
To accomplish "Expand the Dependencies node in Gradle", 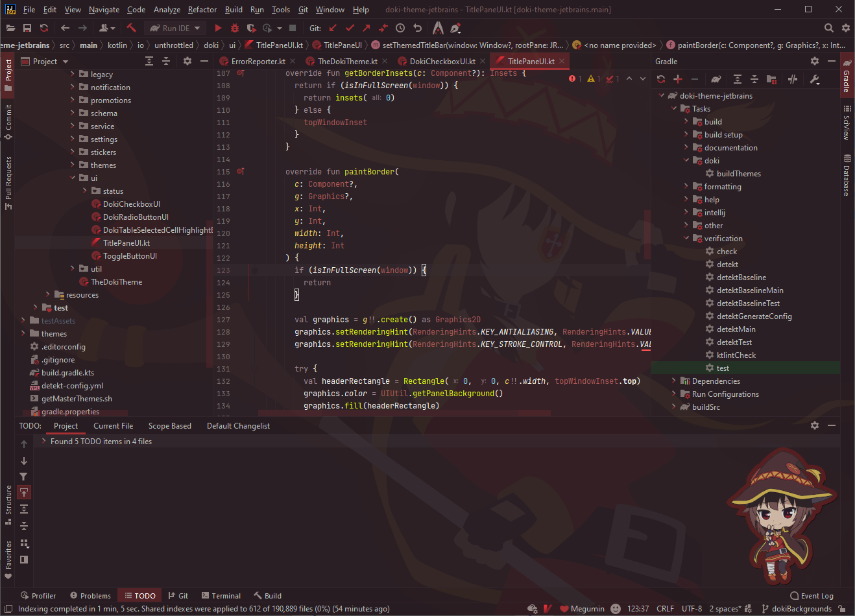I will pos(674,381).
